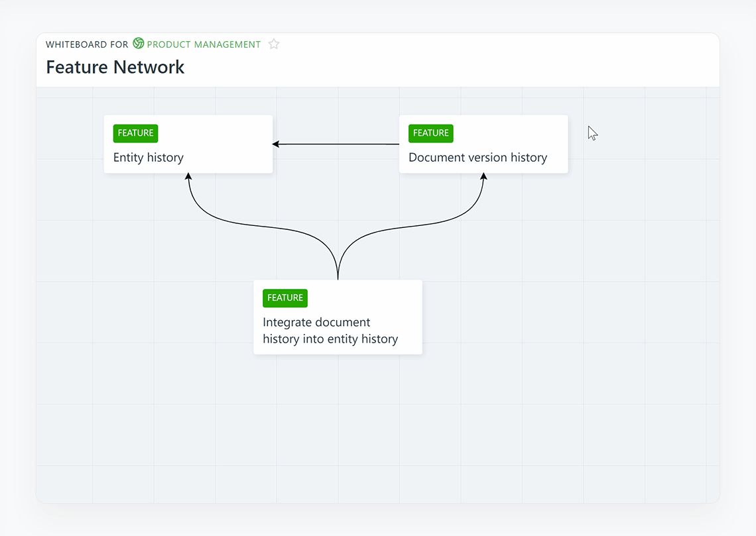Viewport: 756px width, 536px height.
Task: Click arrowhead on Entity history's right edge
Action: pyautogui.click(x=276, y=144)
